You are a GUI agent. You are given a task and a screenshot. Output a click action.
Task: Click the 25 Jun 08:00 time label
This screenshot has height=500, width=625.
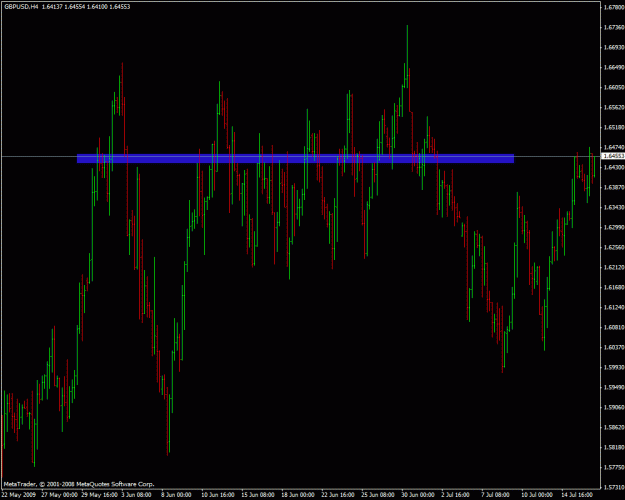(x=378, y=495)
